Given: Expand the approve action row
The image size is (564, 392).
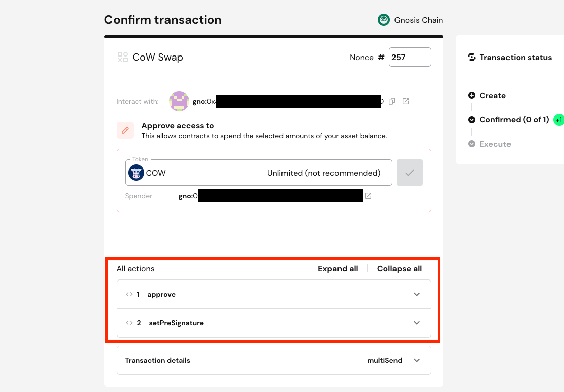Looking at the screenshot, I should (x=417, y=294).
